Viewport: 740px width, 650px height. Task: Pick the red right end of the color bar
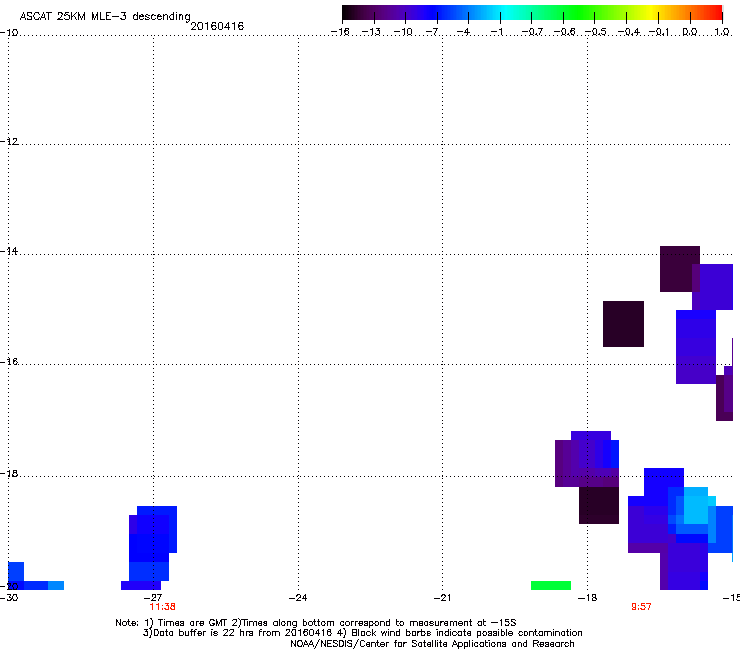click(715, 13)
